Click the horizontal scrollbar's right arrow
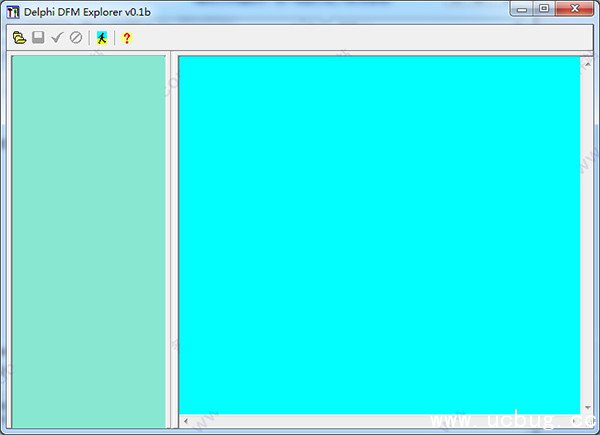Image resolution: width=600 pixels, height=435 pixels. 574,421
